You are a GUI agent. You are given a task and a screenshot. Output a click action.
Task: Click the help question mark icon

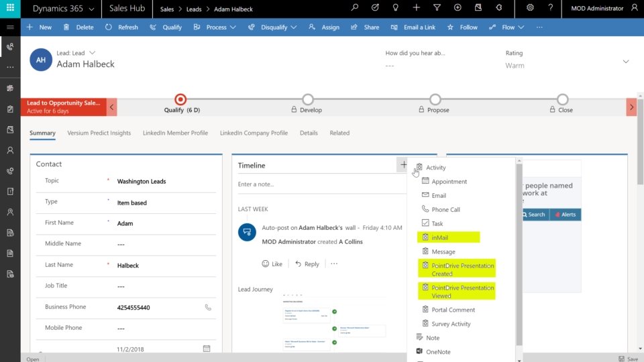(x=550, y=8)
